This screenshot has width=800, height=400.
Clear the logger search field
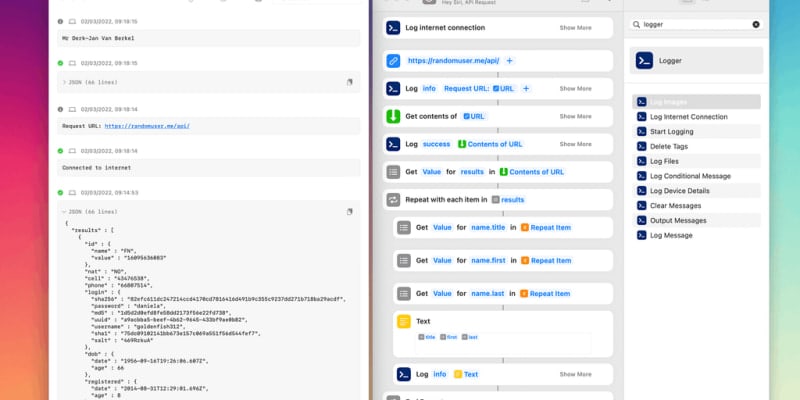click(756, 24)
